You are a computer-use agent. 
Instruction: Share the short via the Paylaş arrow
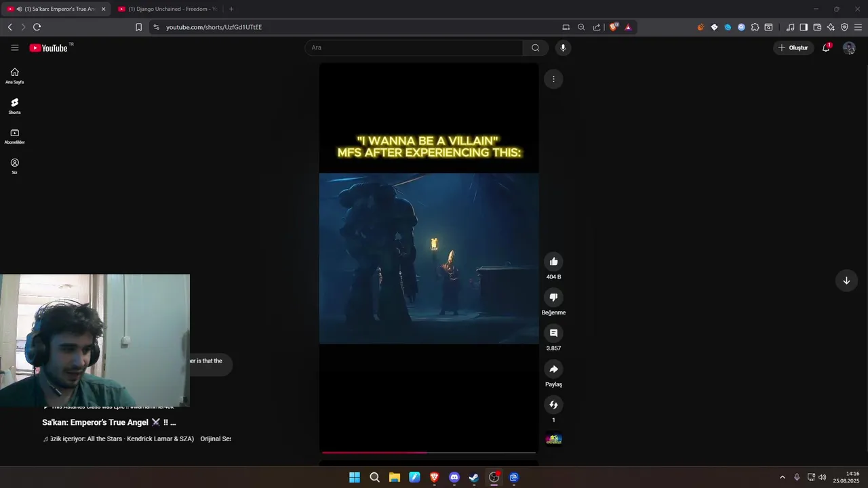coord(553,369)
